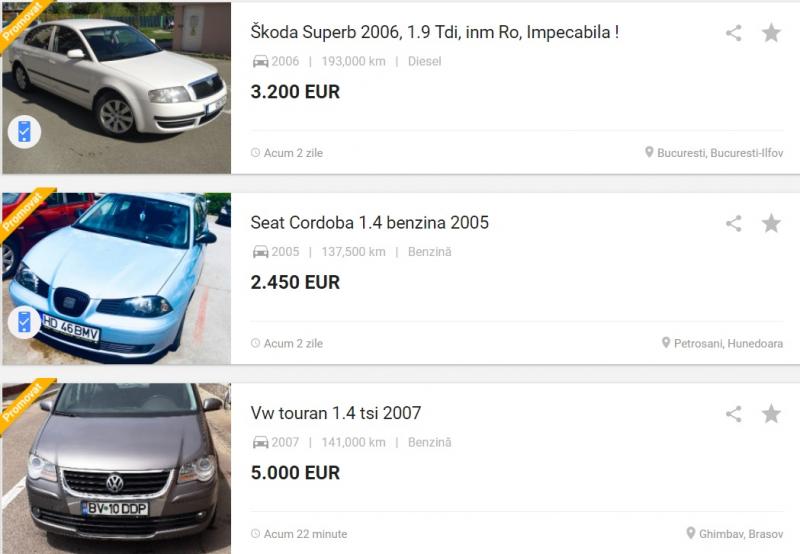Viewport: 800px width, 554px height.
Task: Click Petrosani, Hunedoara location text
Action: point(728,343)
